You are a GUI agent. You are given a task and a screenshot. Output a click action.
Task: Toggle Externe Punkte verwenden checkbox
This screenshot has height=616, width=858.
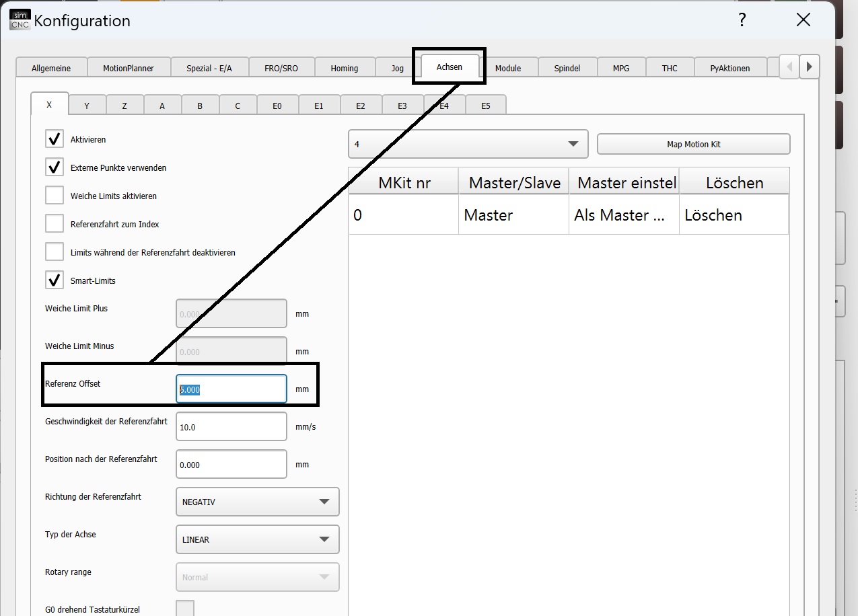55,167
